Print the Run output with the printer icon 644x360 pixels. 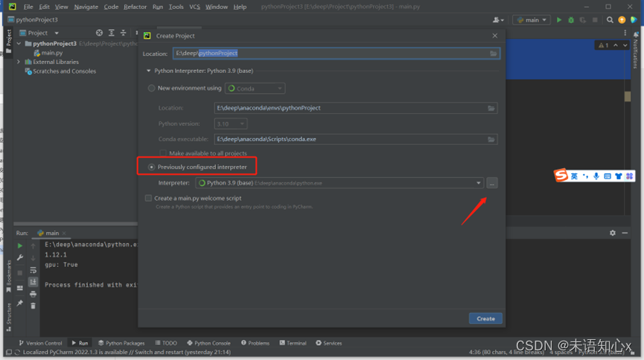coord(34,294)
